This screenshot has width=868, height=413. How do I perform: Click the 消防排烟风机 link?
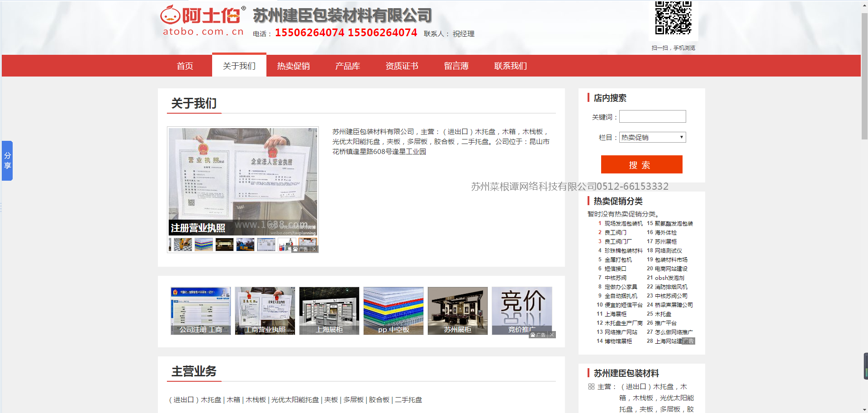pyautogui.click(x=671, y=287)
